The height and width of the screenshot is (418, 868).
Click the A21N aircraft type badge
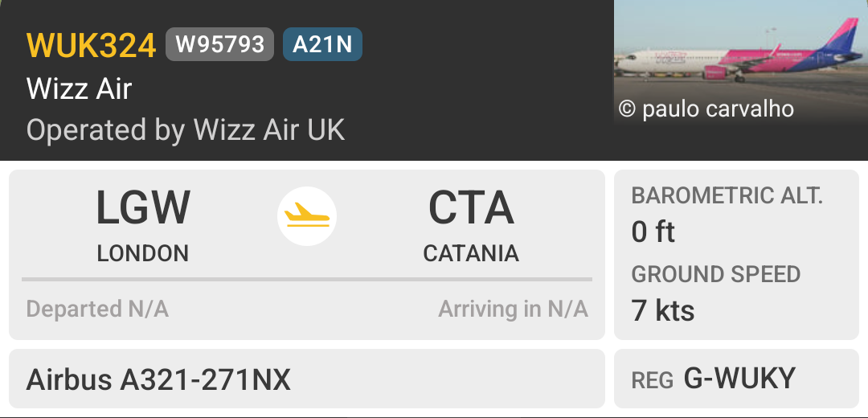(x=322, y=44)
